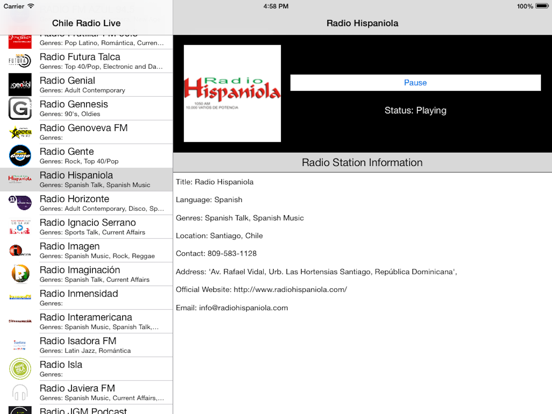Screen dimensions: 552x414
Task: Open Radio Ignacio Serrano station
Action: pos(86,226)
